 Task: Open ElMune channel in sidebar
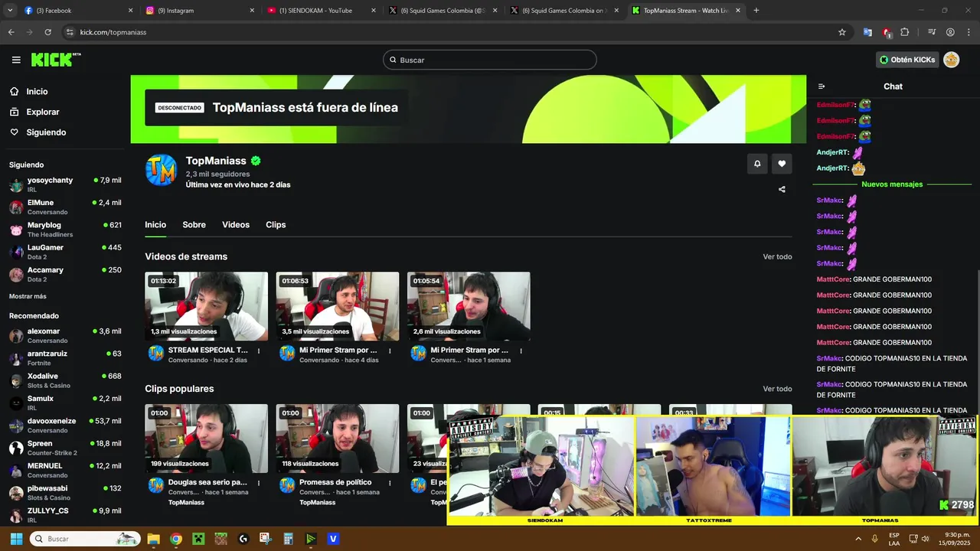point(65,207)
